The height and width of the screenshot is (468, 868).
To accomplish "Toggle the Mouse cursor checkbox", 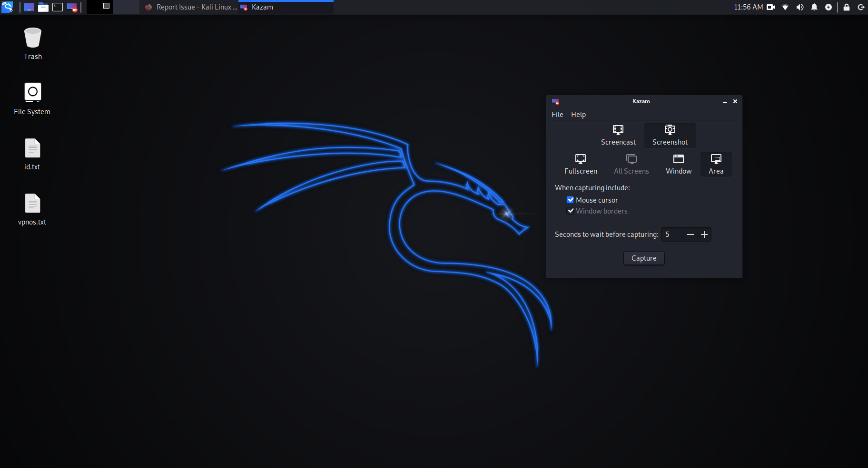I will [x=570, y=200].
